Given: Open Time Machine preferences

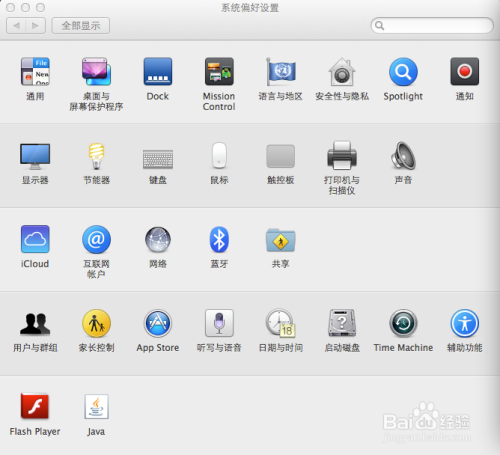Looking at the screenshot, I should click(x=403, y=323).
